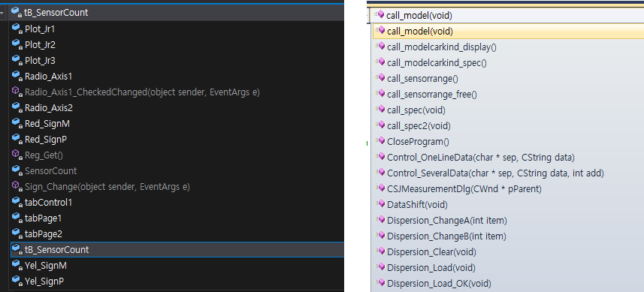This screenshot has height=292, width=644.
Task: Go to CSJMeasurementDlg(CWnd * pParent) constructor
Action: tap(464, 188)
